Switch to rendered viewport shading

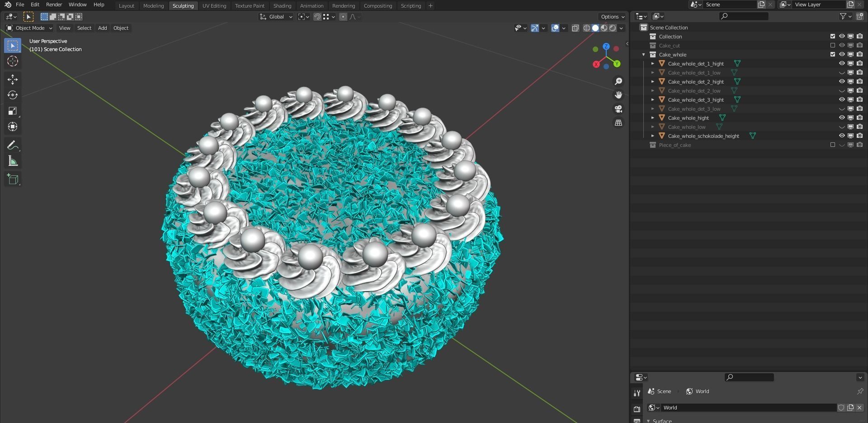pyautogui.click(x=613, y=28)
